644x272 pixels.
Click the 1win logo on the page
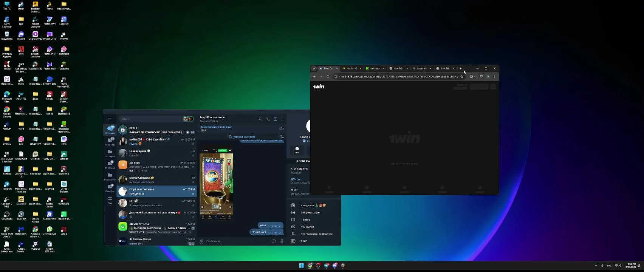click(319, 87)
